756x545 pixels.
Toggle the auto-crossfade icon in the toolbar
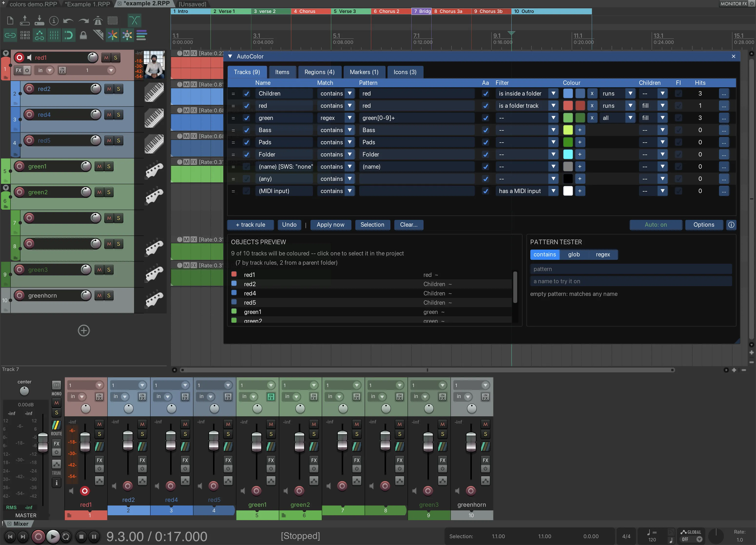[x=134, y=21]
